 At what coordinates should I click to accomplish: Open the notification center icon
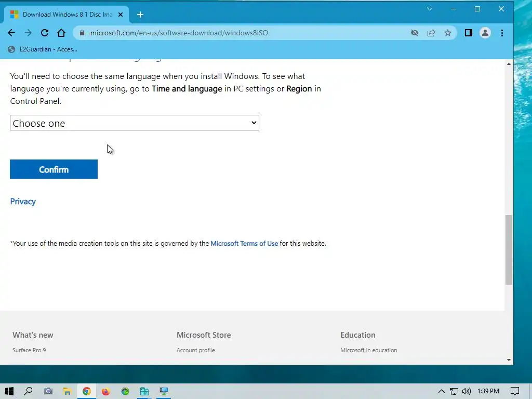coord(515,391)
